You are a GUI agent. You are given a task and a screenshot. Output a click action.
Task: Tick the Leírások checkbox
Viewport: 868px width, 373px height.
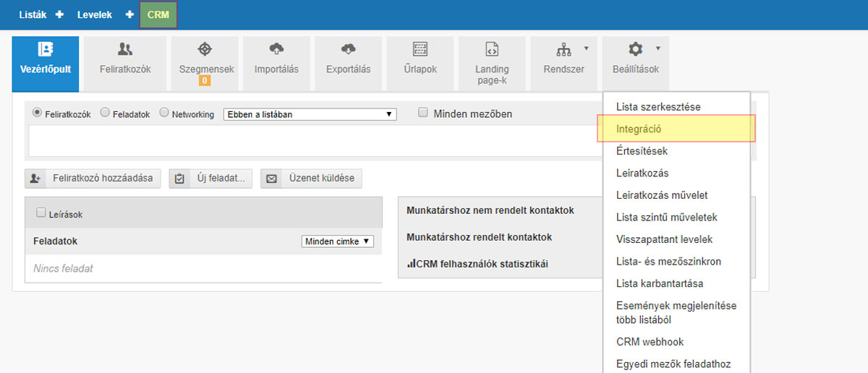[41, 213]
